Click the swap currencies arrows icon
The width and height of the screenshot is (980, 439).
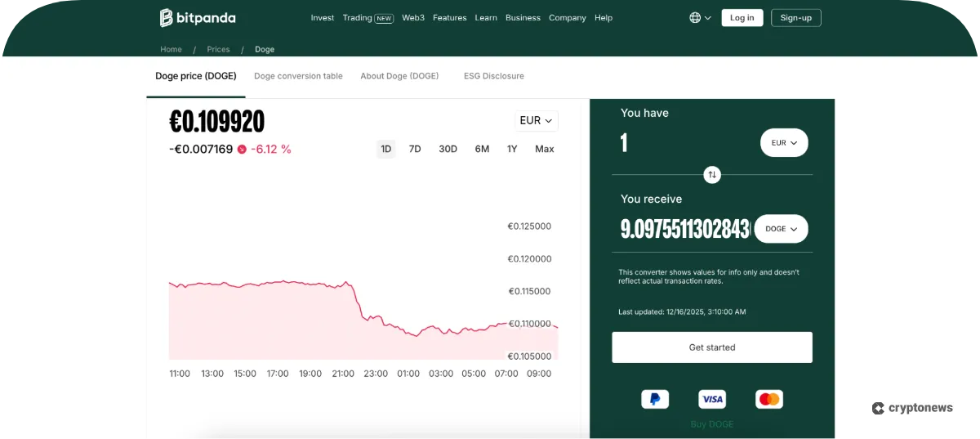coord(712,174)
